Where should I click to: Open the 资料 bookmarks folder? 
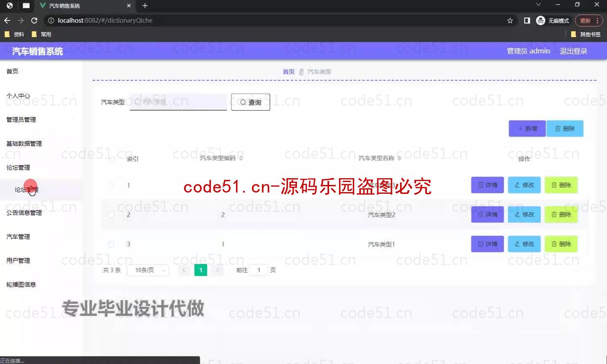(x=14, y=34)
